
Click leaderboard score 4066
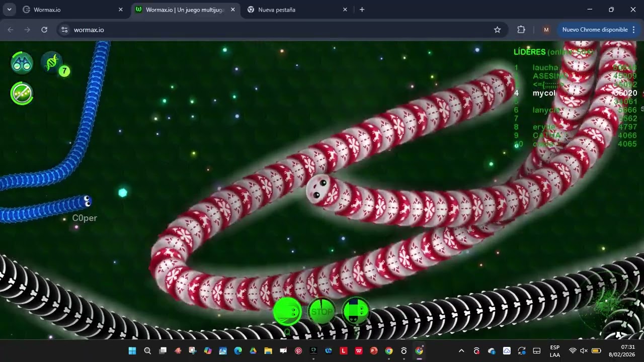click(x=627, y=135)
